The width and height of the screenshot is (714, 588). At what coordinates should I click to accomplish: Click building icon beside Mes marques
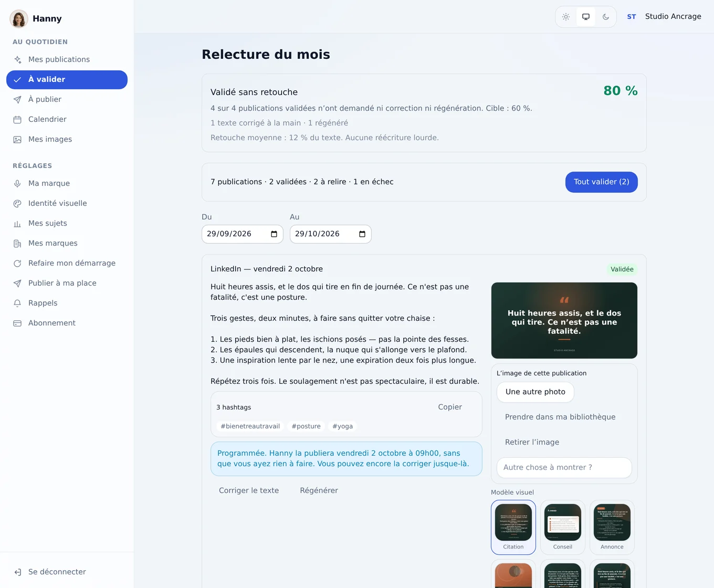point(17,243)
